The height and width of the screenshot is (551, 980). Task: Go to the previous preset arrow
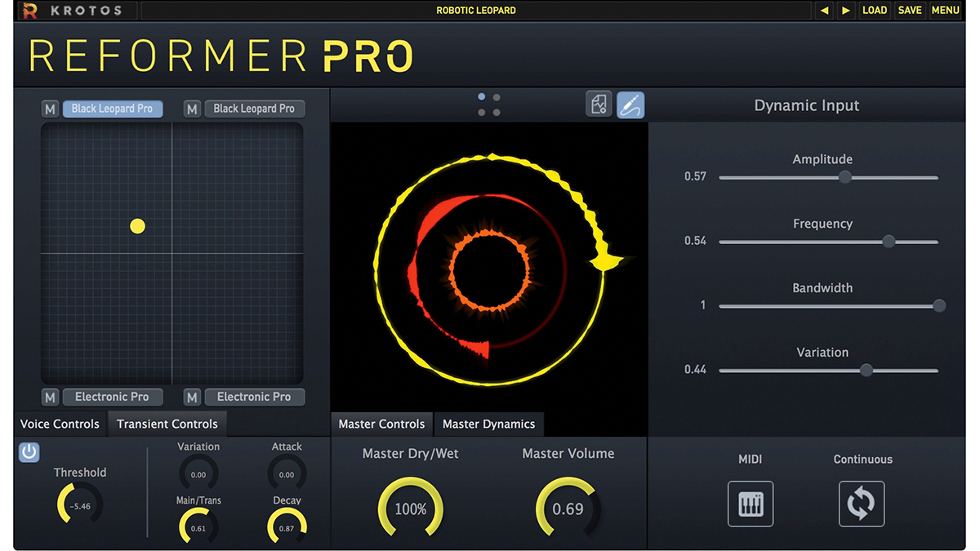tap(824, 11)
